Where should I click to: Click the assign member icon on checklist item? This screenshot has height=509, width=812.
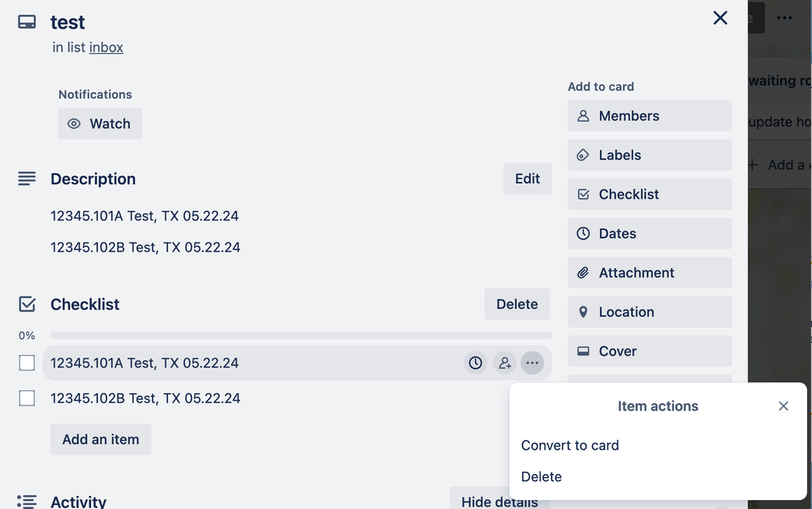(x=504, y=362)
